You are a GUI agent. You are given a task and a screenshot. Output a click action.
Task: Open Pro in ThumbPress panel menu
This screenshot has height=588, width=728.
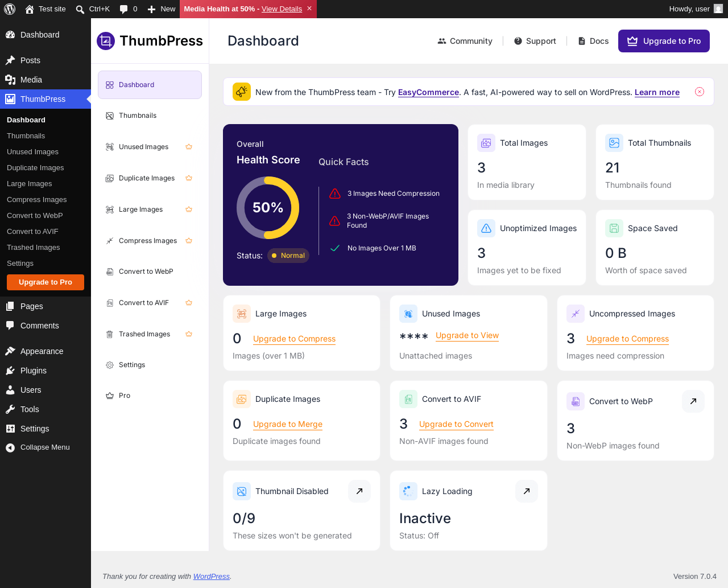point(150,396)
